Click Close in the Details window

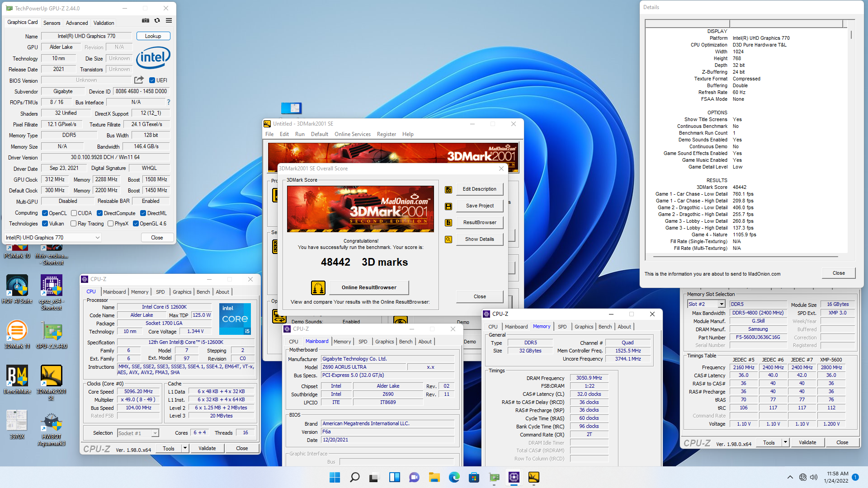click(839, 273)
